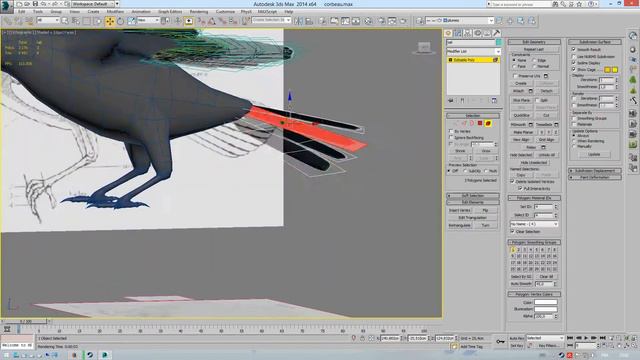Select the Rotate tool in main toolbar
Viewport: 640px width, 360px height.
(x=120, y=21)
